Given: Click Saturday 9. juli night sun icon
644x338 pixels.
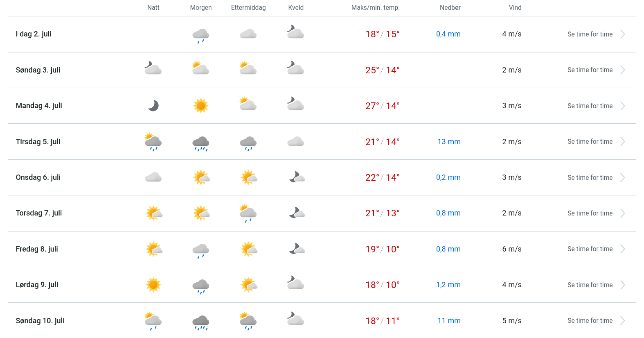Looking at the screenshot, I should [153, 285].
